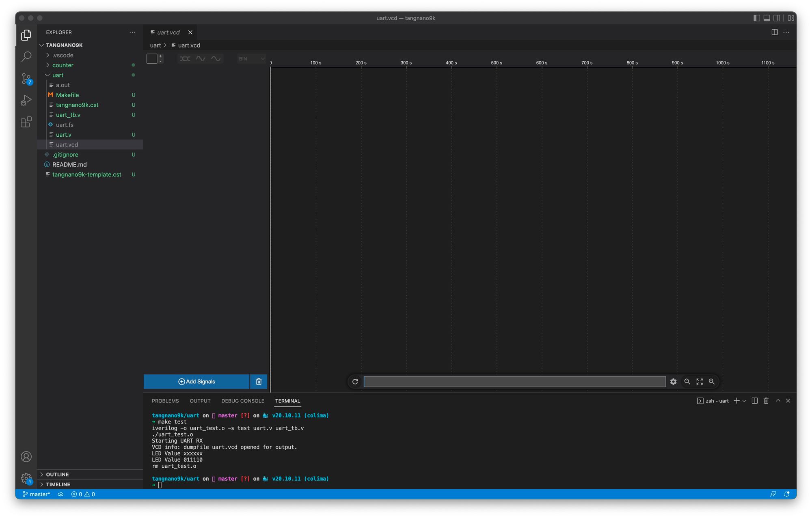Viewport: 812px width, 518px height.
Task: Open the Run and Debug view
Action: point(26,100)
